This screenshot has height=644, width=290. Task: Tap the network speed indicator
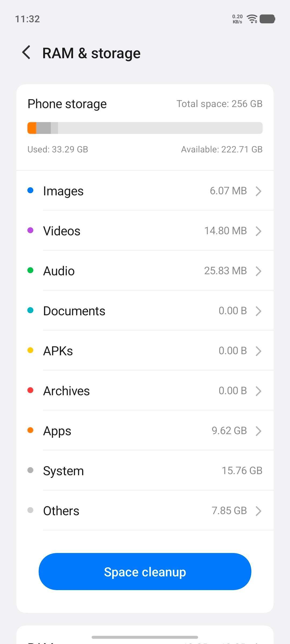pos(237,19)
